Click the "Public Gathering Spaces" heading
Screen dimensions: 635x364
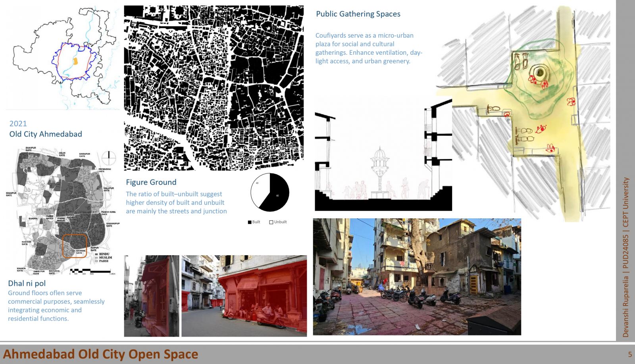pos(358,14)
